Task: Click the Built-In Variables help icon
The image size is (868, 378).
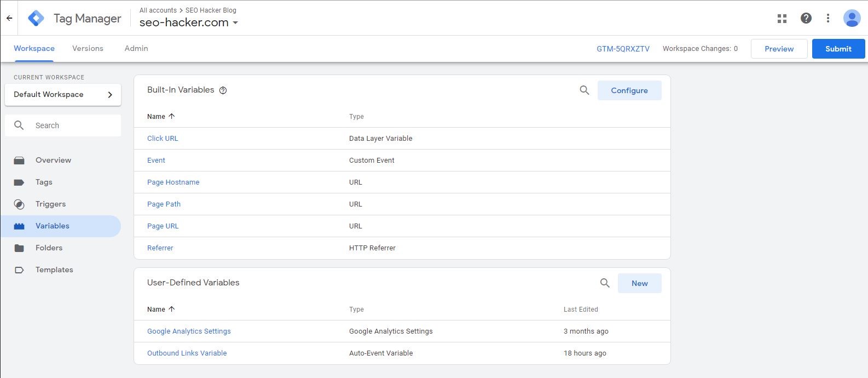Action: 223,90
